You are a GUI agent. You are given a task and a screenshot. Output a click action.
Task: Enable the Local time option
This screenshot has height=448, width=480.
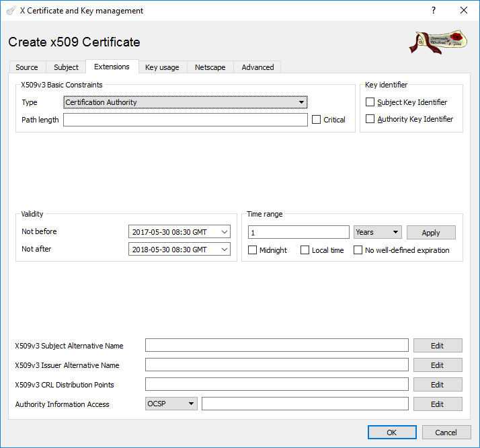pyautogui.click(x=305, y=250)
